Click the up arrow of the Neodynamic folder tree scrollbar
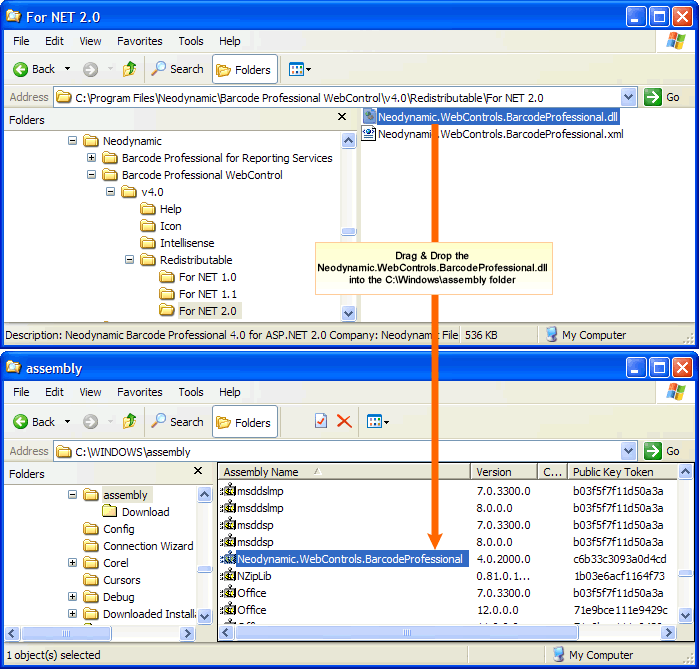The height and width of the screenshot is (669, 699). pos(348,141)
